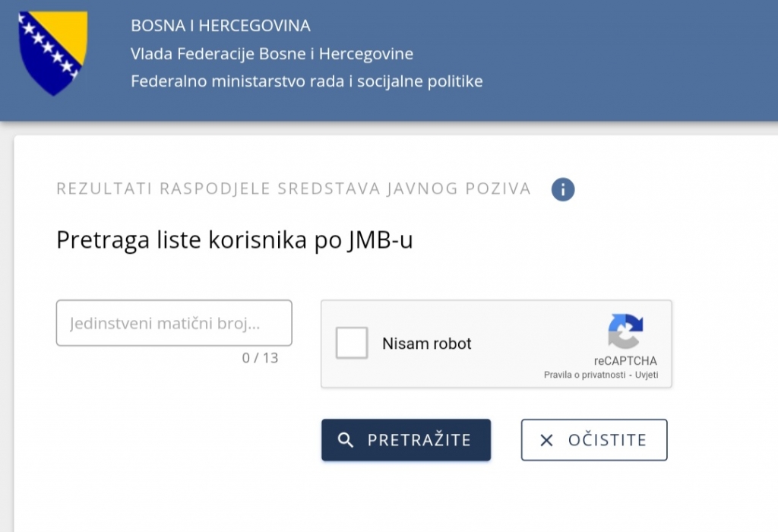Open the 'Pravila o privatnosti' link

click(x=584, y=375)
